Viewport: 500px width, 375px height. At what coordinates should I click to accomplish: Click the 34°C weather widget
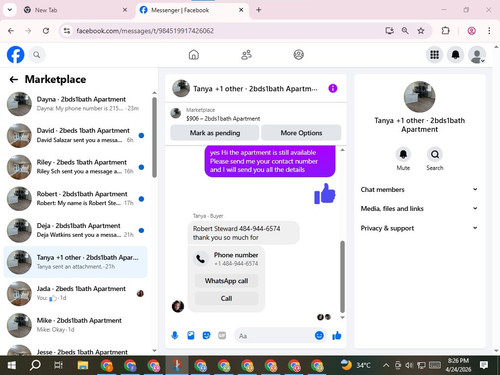(x=356, y=365)
